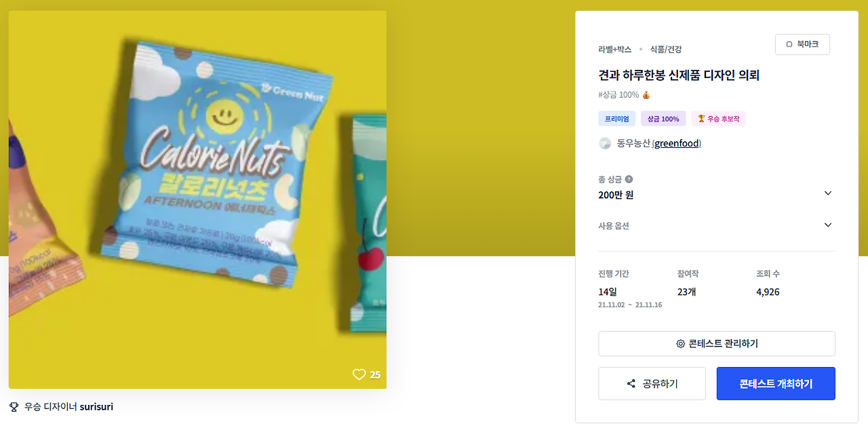The image size is (868, 428).
Task: Click the heart like icon on image
Action: pyautogui.click(x=359, y=374)
